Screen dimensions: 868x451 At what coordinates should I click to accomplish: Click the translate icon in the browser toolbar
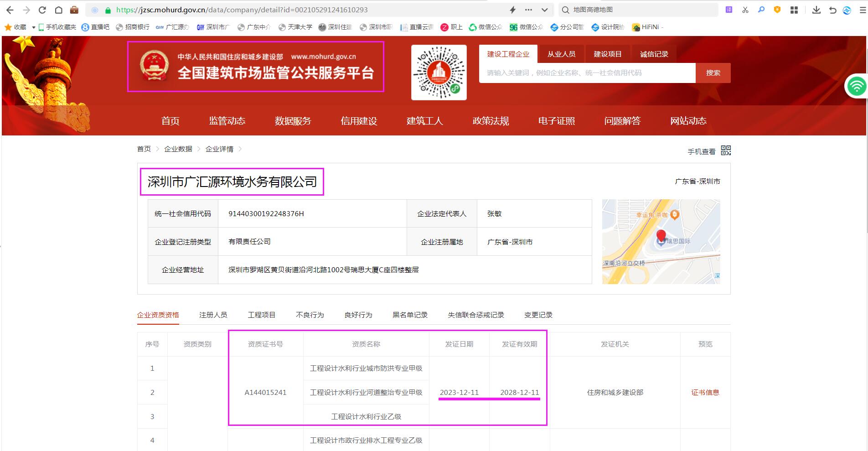[x=728, y=10]
